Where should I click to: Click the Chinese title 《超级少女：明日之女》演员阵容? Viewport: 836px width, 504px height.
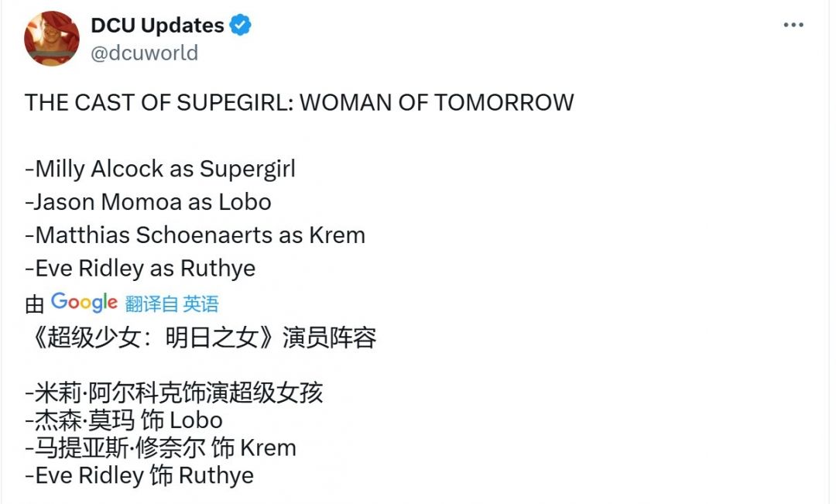point(200,338)
